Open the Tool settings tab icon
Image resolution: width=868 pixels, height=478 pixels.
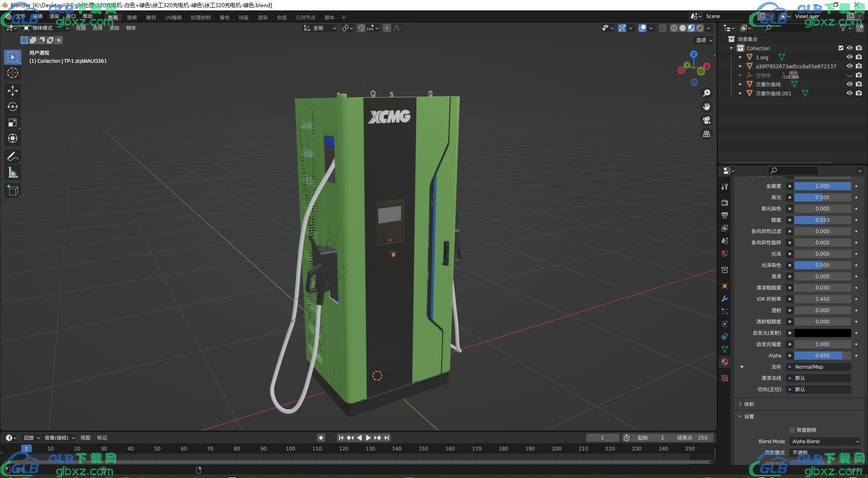point(725,186)
